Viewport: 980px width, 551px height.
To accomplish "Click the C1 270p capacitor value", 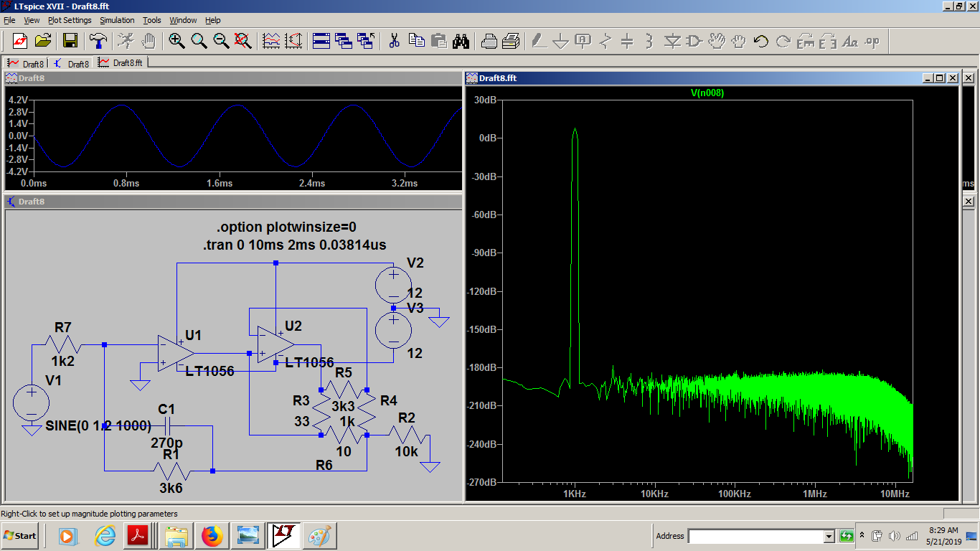I will click(166, 443).
